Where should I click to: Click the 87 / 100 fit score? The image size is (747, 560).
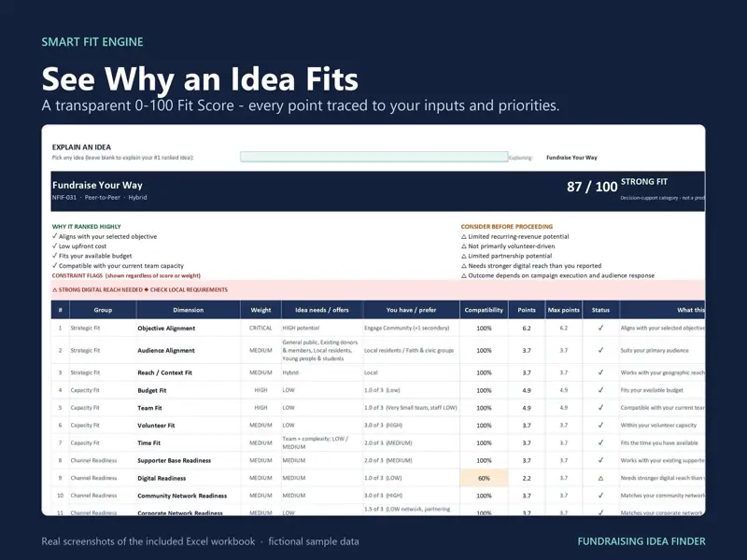point(592,187)
